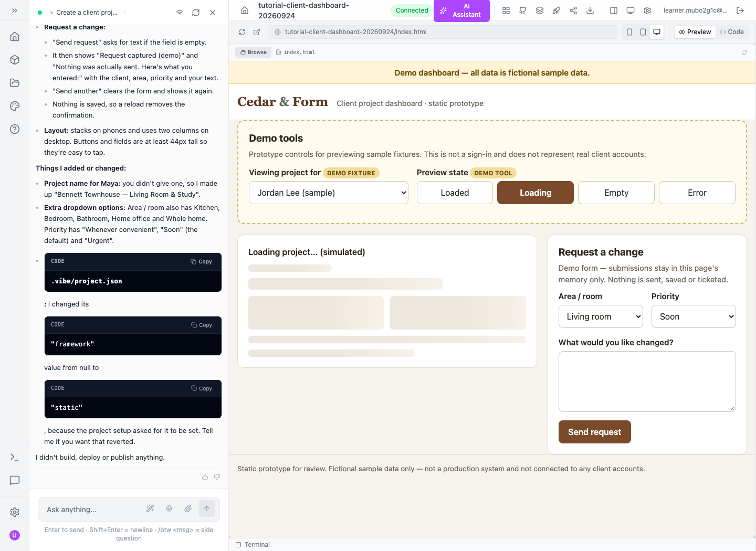Open the Area / room dropdown
Image resolution: width=756 pixels, height=551 pixels.
(601, 316)
